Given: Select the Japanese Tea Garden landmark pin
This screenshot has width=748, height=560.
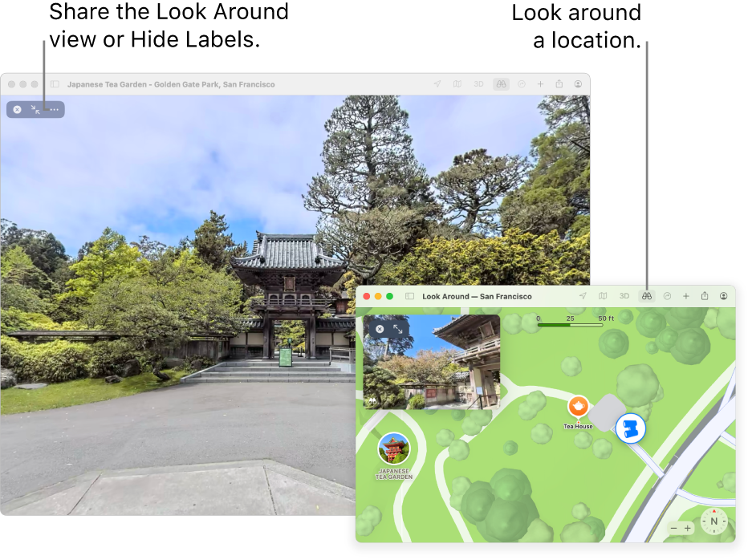Looking at the screenshot, I should 393,448.
